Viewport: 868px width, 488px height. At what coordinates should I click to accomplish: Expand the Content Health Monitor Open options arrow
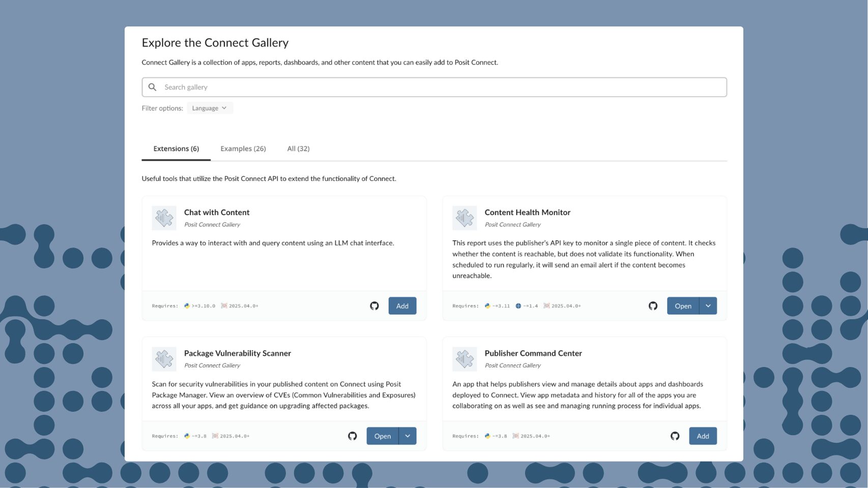(708, 306)
